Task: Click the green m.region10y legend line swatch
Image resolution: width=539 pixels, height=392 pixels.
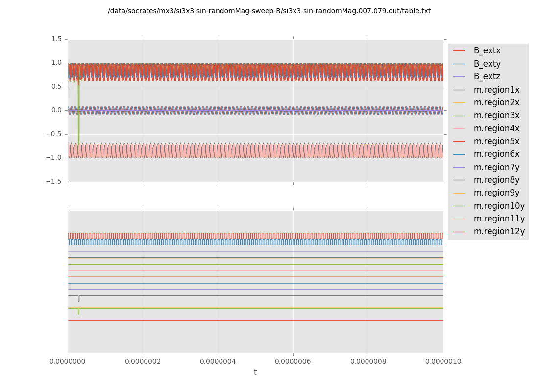Action: tap(459, 206)
